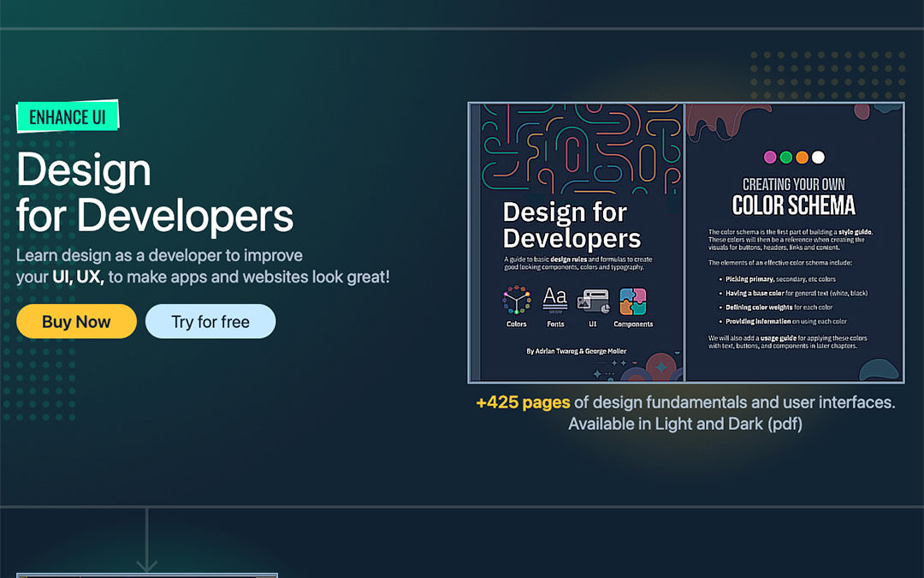
Task: Click the ENHANCE UI badge
Action: (68, 116)
